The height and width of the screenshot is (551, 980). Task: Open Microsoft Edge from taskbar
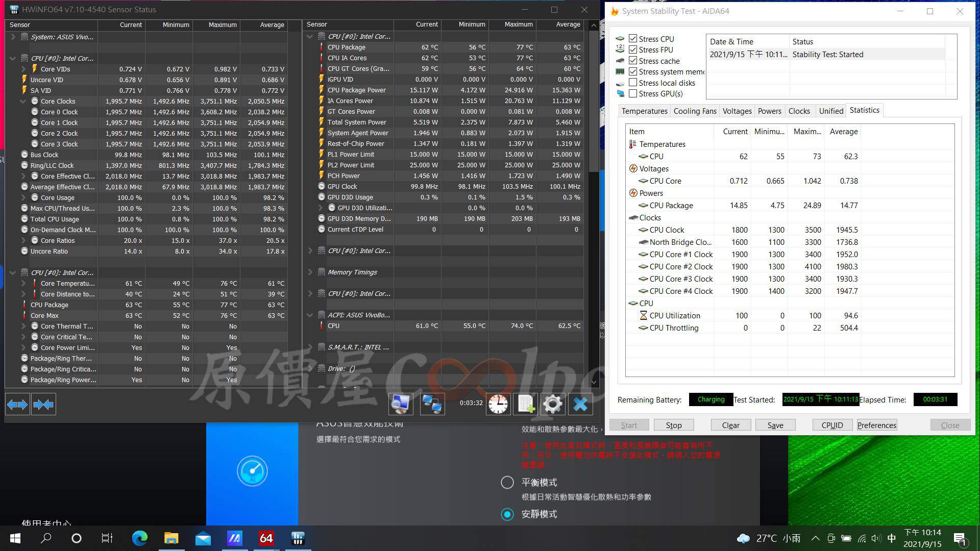coord(139,538)
